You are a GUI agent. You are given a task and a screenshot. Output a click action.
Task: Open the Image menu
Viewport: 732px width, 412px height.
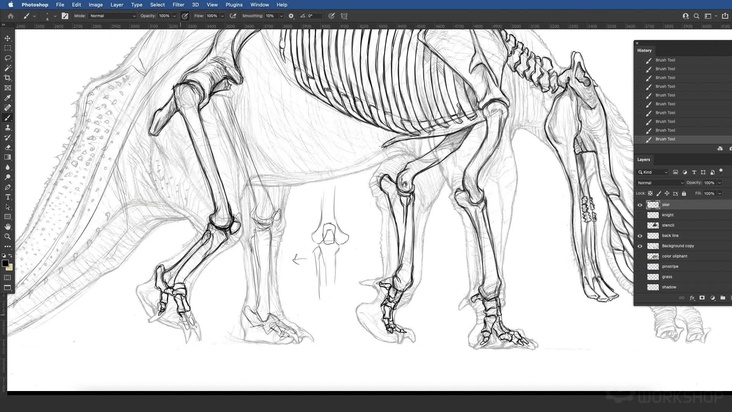pyautogui.click(x=96, y=5)
